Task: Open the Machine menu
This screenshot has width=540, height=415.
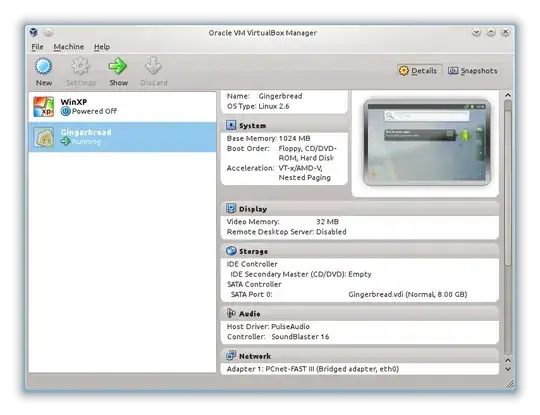Action: point(69,47)
